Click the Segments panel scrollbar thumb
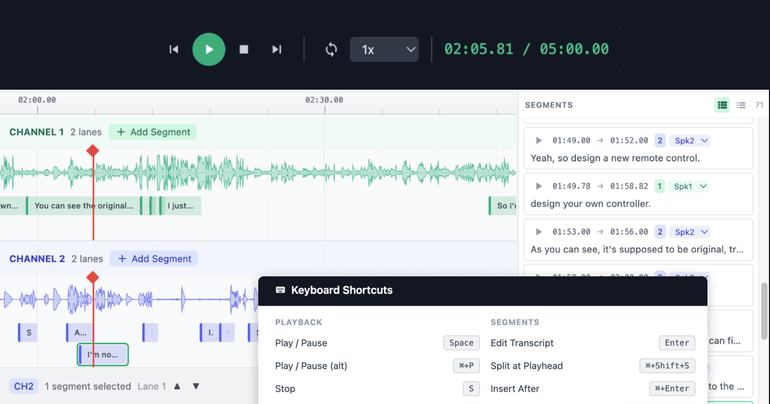 tap(764, 311)
